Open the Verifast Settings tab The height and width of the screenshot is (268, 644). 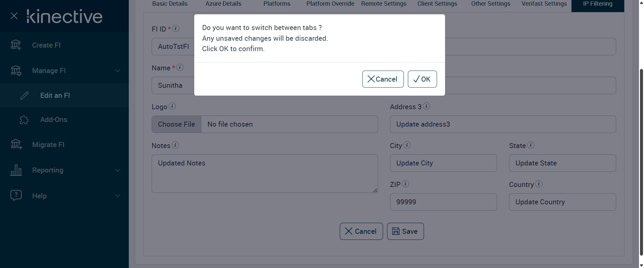tap(544, 4)
